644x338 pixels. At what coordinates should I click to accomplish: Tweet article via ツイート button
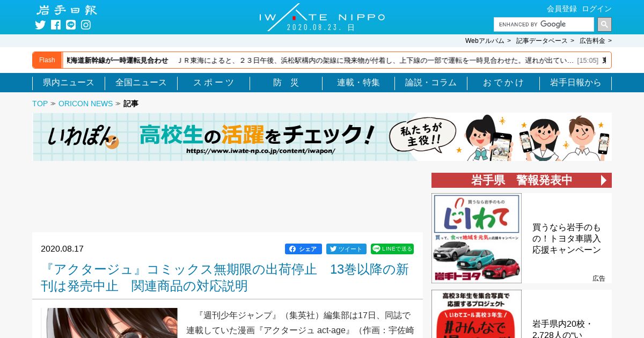pos(346,249)
